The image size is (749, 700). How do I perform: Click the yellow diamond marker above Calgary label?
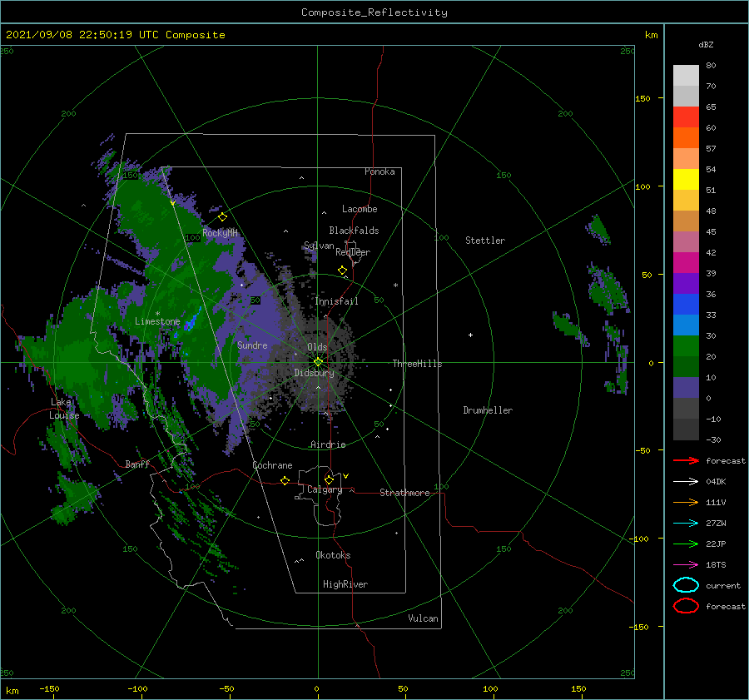pyautogui.click(x=329, y=479)
